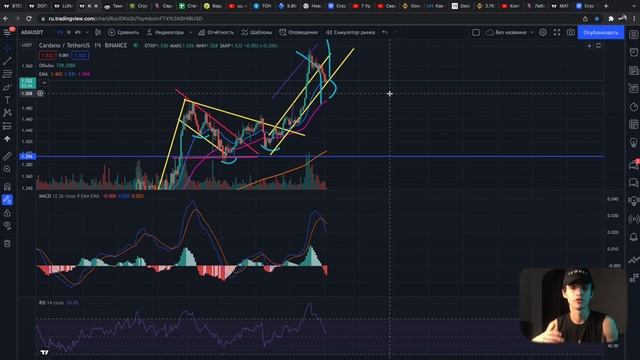Screen dimensions: 640x360
Task: Open the watchlist panel icon
Action: point(633,35)
